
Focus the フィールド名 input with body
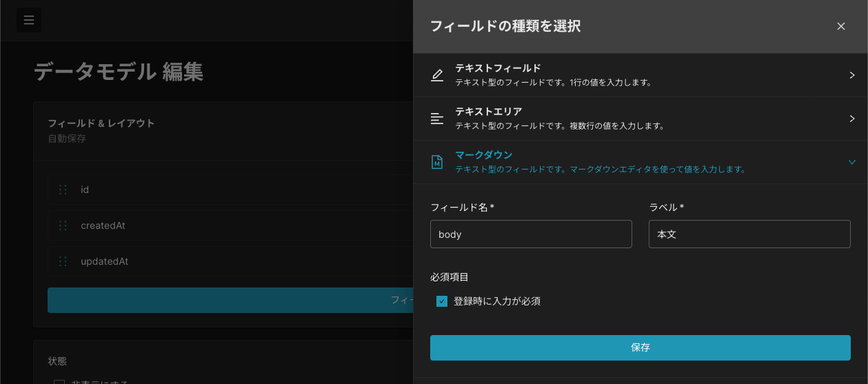click(x=531, y=234)
